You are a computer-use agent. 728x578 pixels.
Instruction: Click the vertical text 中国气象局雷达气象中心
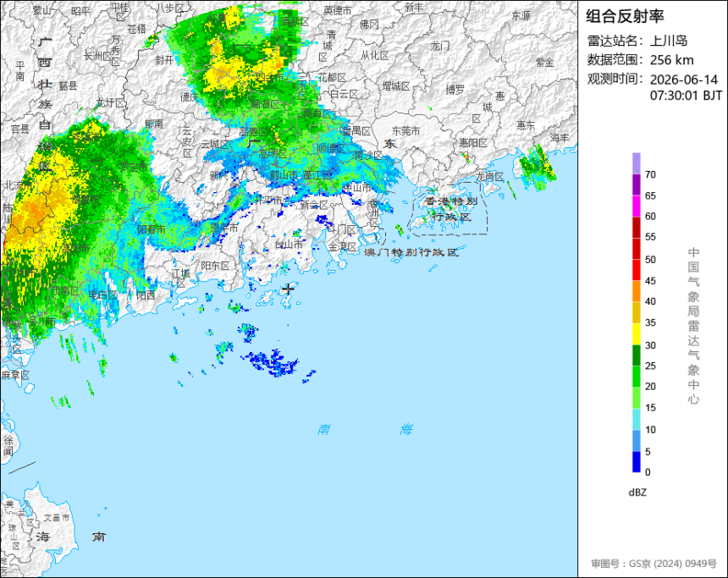(x=693, y=326)
